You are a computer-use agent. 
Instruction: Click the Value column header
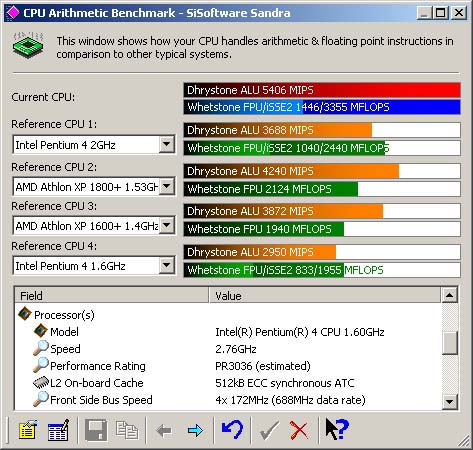click(x=325, y=296)
